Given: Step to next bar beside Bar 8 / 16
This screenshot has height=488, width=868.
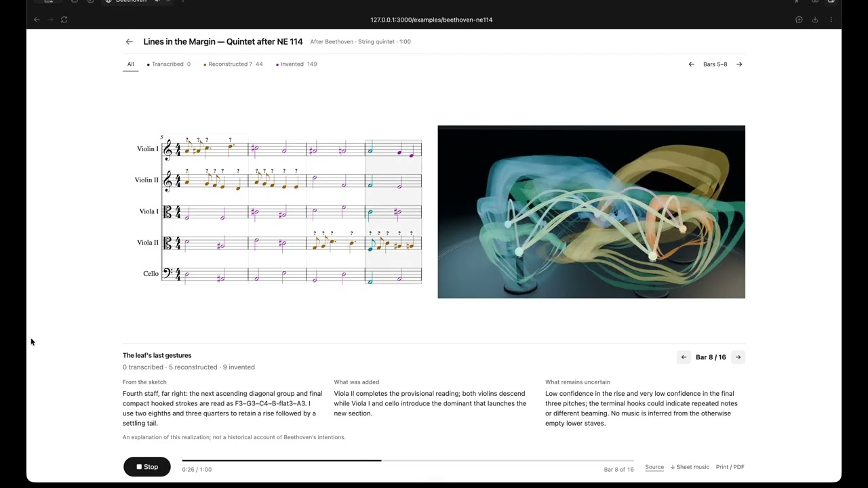Looking at the screenshot, I should coord(738,357).
